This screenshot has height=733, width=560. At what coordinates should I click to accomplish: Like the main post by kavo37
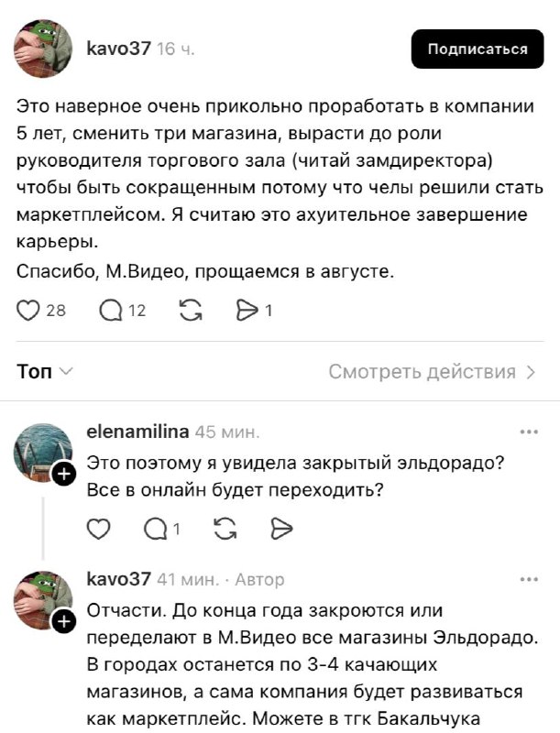coord(28,311)
